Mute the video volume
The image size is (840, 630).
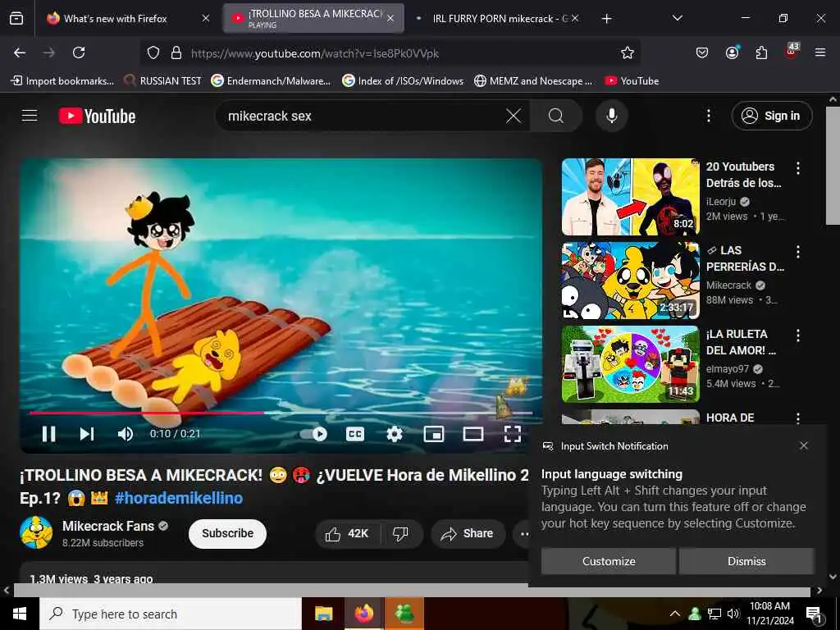126,433
